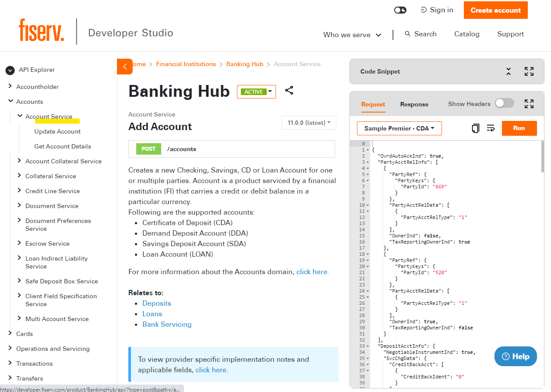The width and height of the screenshot is (551, 392).
Task: Fold code at line 3 PartyAcctRelInfo
Action: coord(368,162)
